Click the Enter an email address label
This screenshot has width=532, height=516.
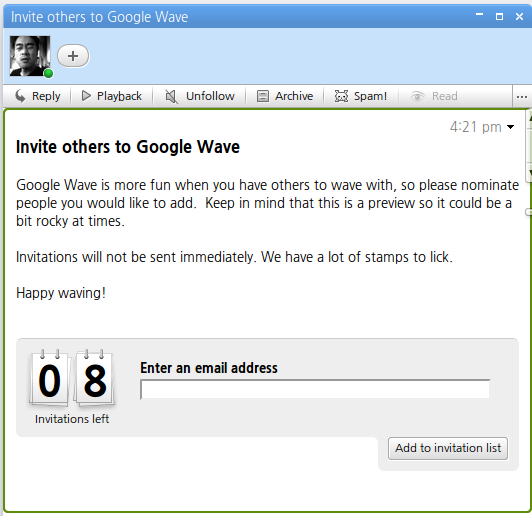209,368
